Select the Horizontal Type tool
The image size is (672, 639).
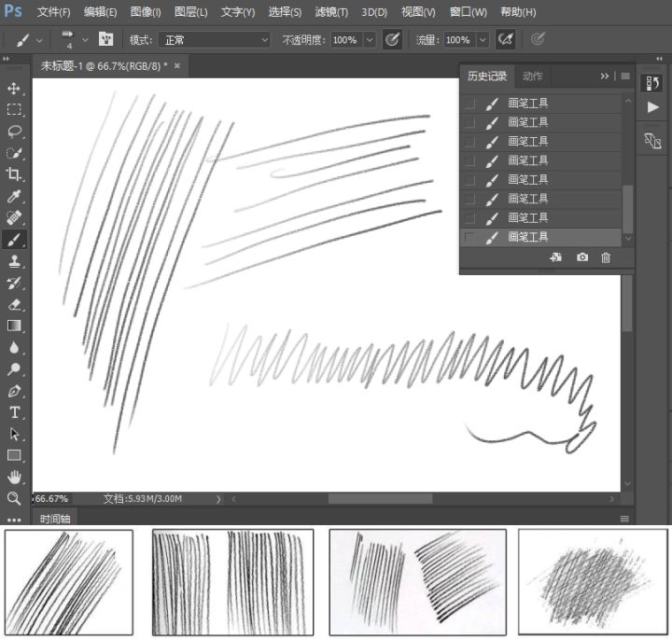coord(14,412)
